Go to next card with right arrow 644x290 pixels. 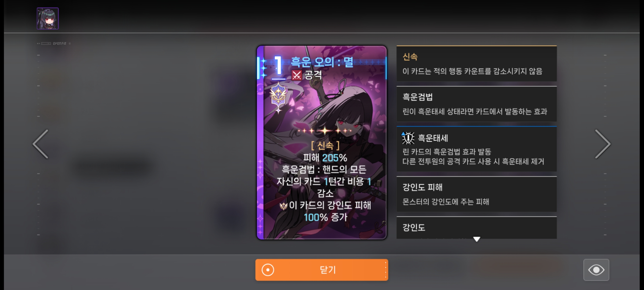tap(603, 144)
